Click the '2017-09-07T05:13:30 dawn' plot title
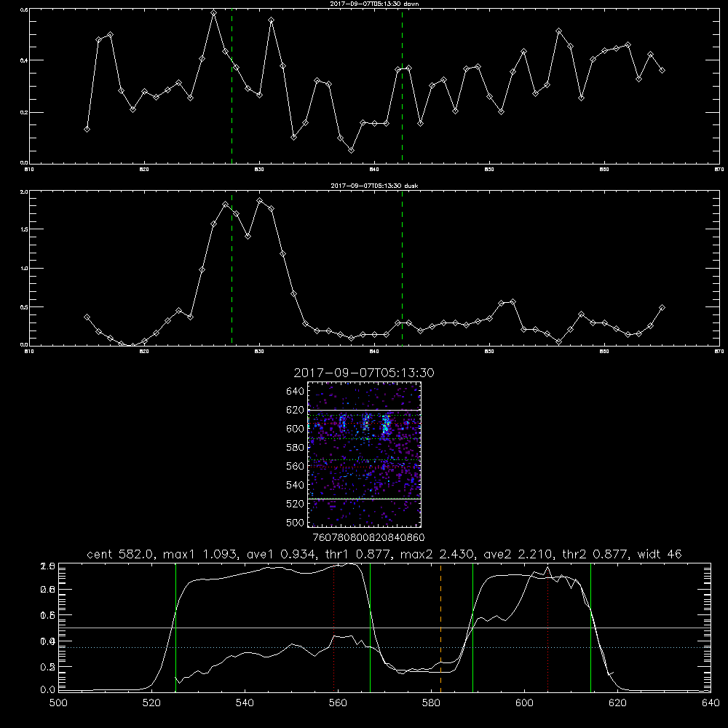728x728 pixels. pos(375,4)
